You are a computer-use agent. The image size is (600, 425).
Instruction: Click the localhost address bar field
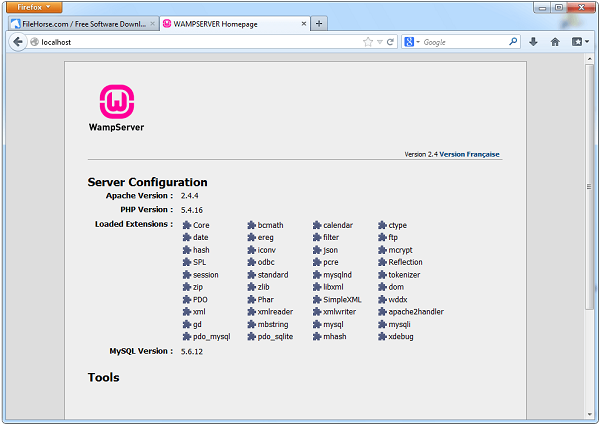[x=190, y=42]
